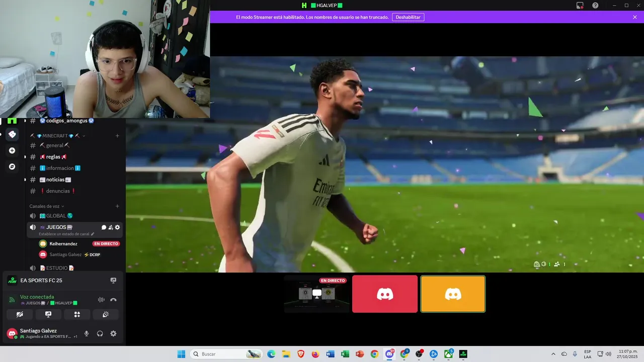
Task: Turn on camera in voice panel
Action: coord(20,314)
